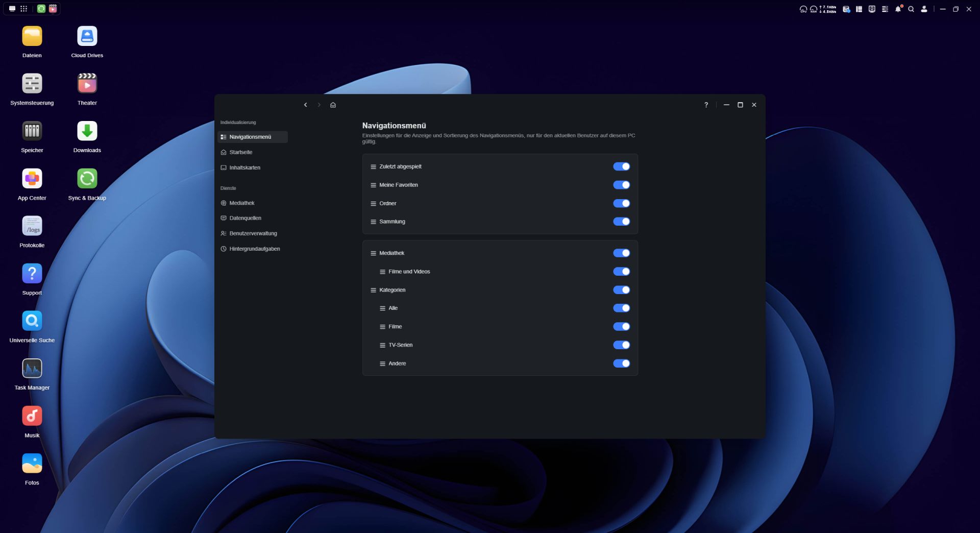The image size is (980, 533).
Task: Launch the App Center desktop icon
Action: point(32,179)
